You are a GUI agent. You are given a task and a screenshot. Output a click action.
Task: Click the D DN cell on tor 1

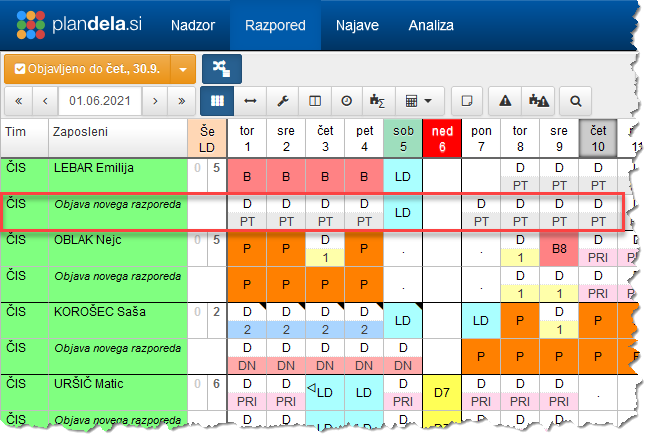(247, 357)
